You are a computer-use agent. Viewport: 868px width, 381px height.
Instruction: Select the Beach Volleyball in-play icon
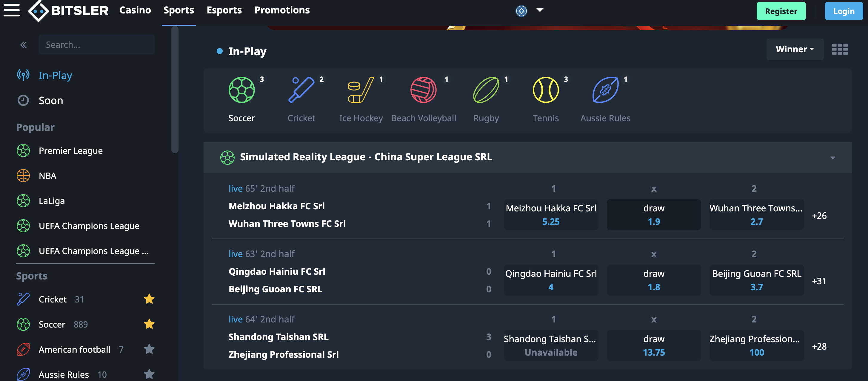coord(423,90)
